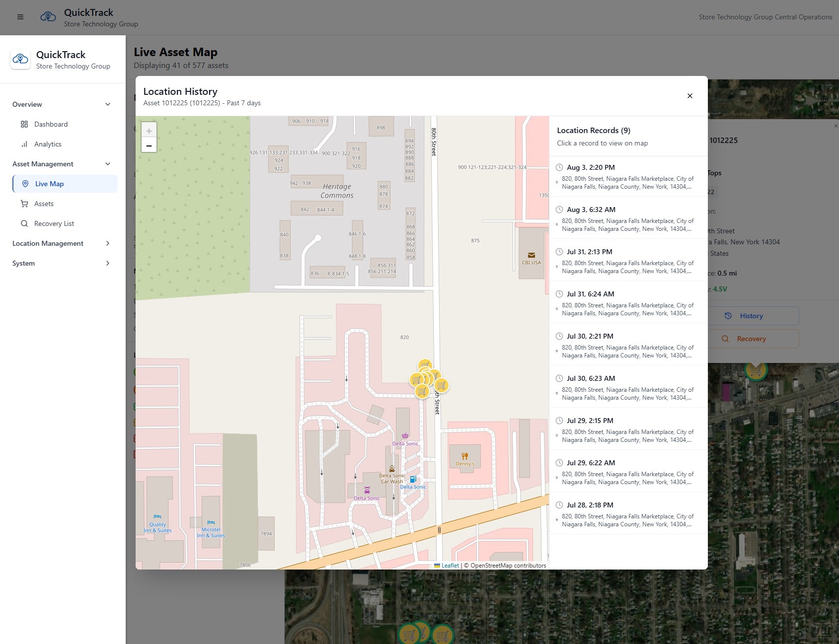This screenshot has height=644, width=839.
Task: Open the OpenStreetMap contributors link
Action: [x=503, y=565]
